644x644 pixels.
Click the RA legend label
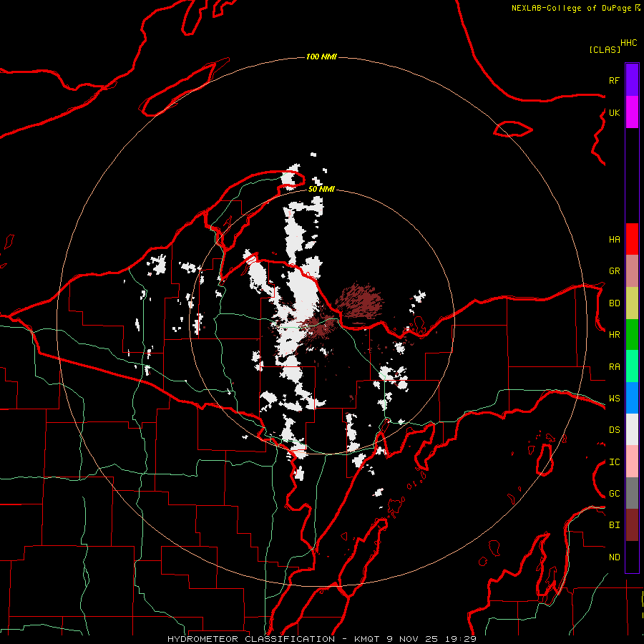coord(614,367)
